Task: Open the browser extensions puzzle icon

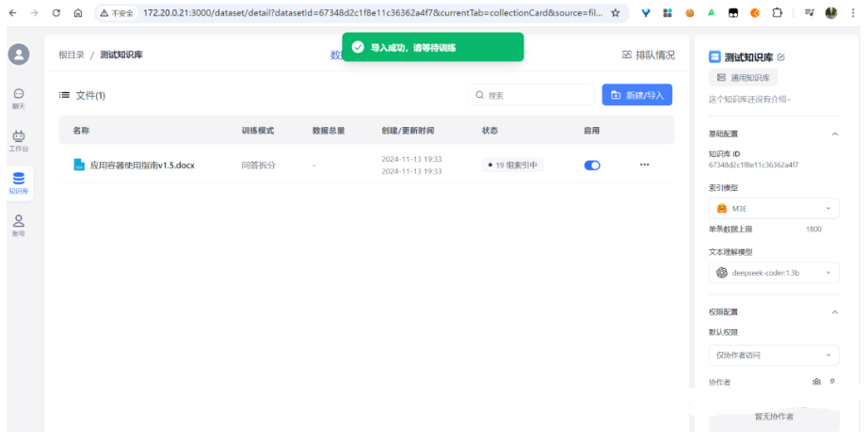Action: 778,13
